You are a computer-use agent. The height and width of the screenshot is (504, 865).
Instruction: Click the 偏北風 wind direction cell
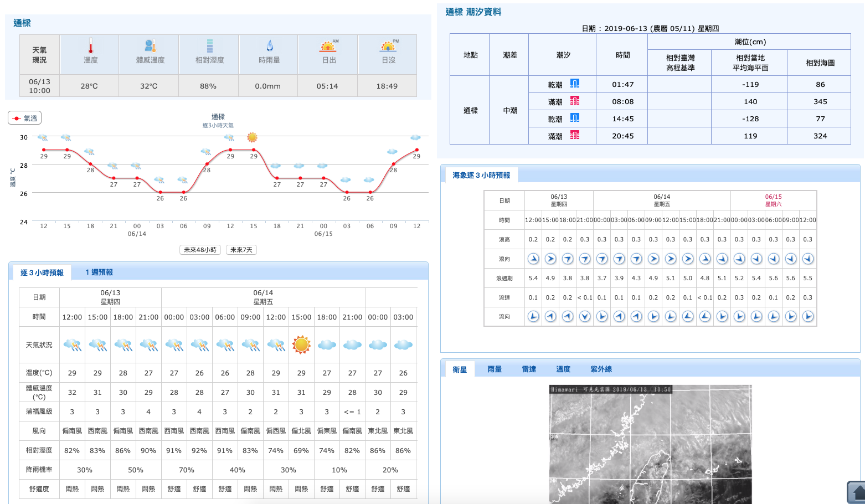(301, 430)
